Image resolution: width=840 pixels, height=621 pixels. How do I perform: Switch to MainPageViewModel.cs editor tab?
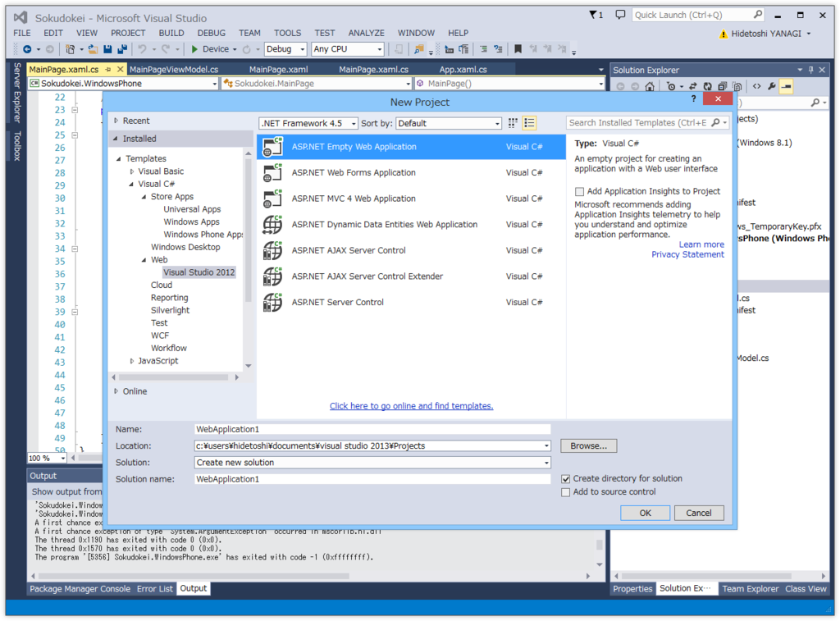pos(174,70)
